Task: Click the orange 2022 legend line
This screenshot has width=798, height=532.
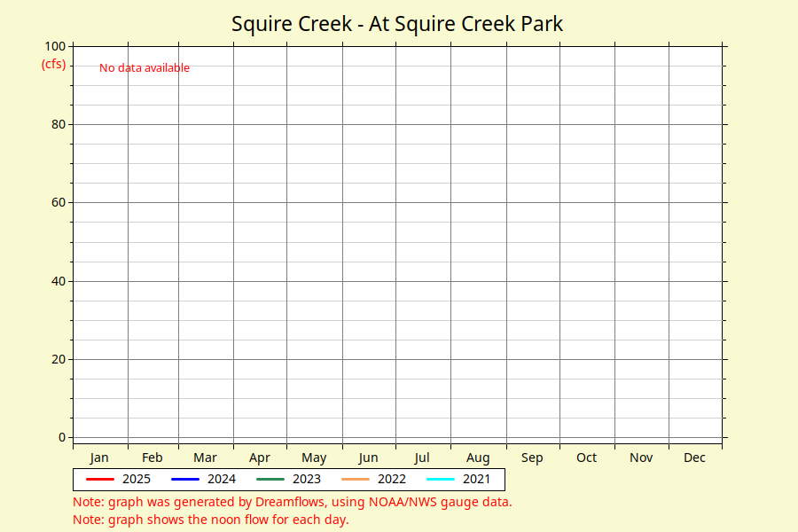Action: click(356, 479)
